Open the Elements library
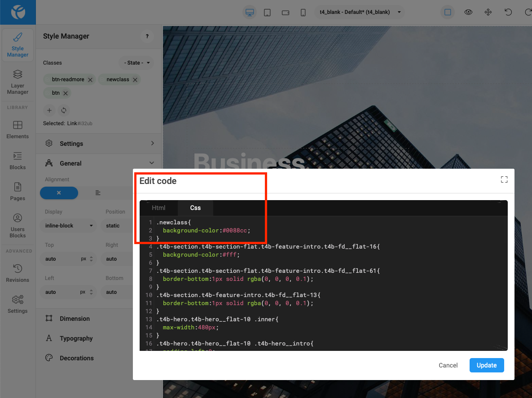532x398 pixels. 18,130
